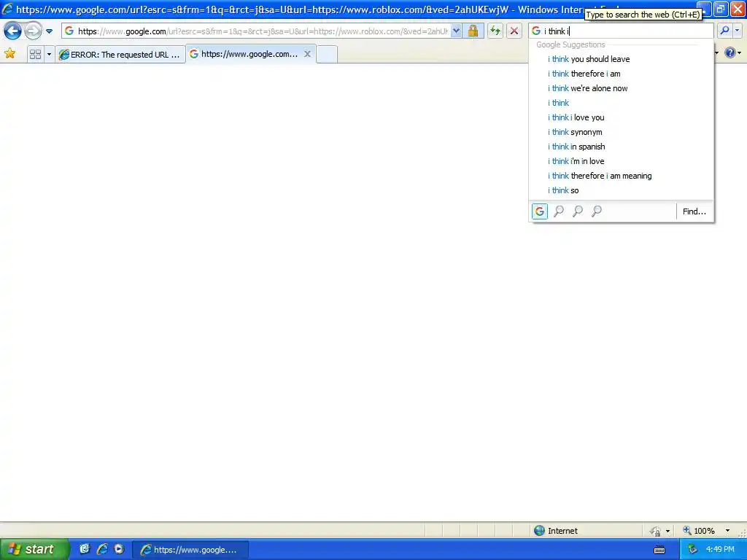Launch Windows Media Player from quick launch
The height and width of the screenshot is (560, 747).
click(119, 549)
